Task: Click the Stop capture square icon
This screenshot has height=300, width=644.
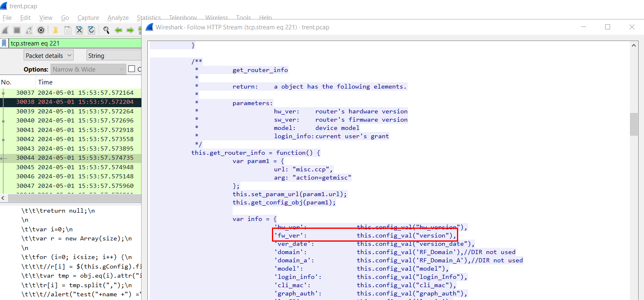Action: tap(17, 30)
